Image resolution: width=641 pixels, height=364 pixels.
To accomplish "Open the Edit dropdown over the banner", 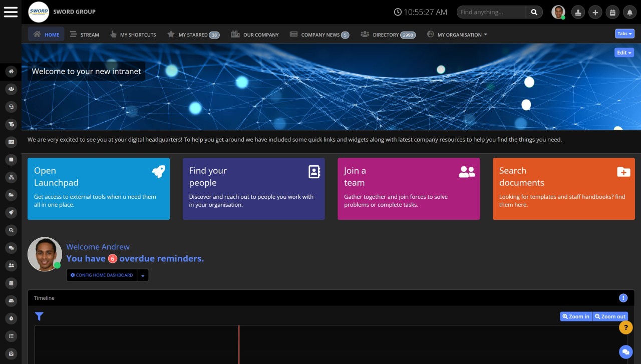I will [x=623, y=52].
